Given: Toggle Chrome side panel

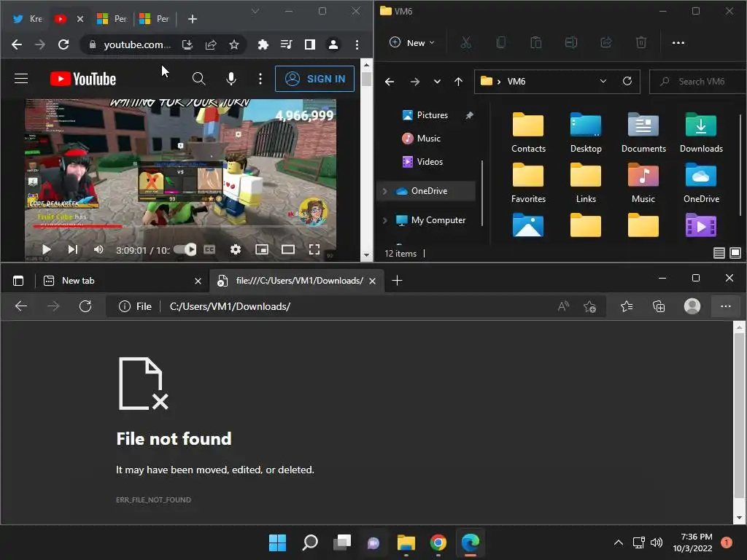Looking at the screenshot, I should pos(309,44).
